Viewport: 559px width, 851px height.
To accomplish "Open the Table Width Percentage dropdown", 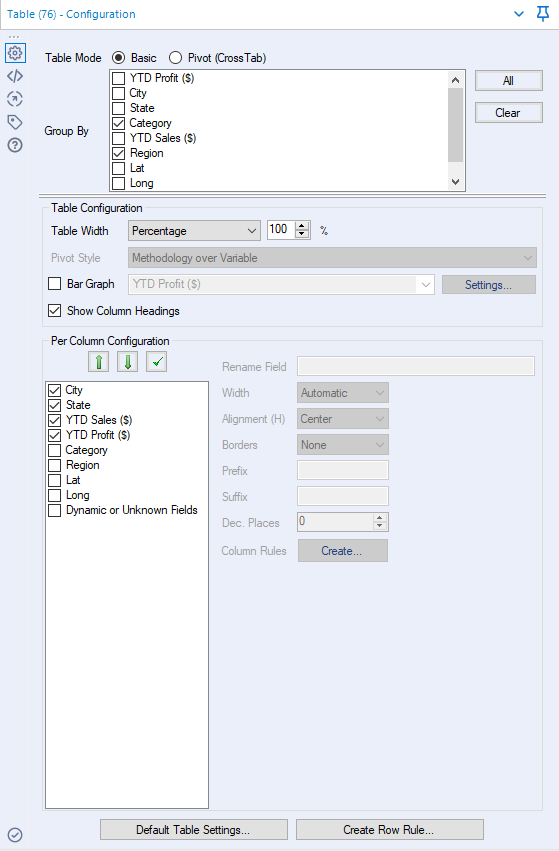I will [194, 231].
